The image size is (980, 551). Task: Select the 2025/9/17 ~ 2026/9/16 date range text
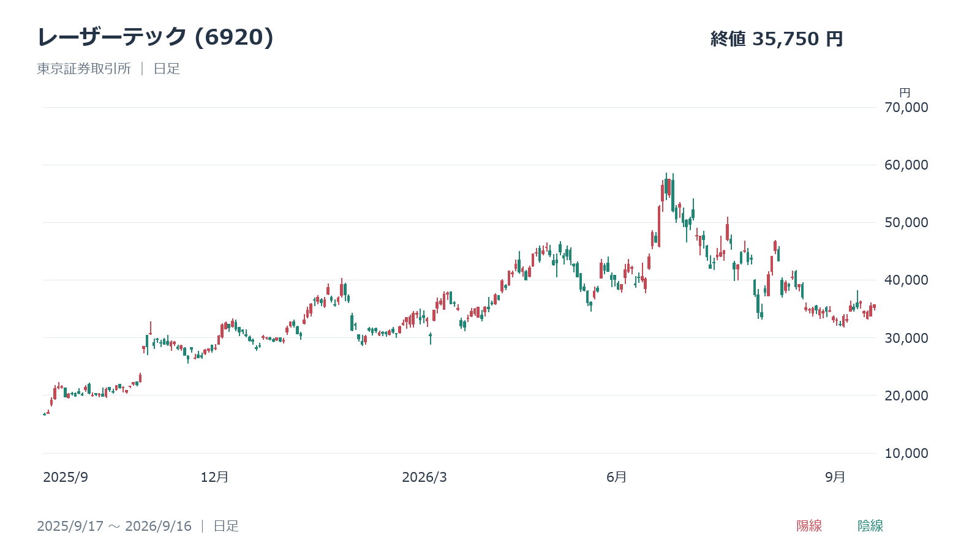pos(114,526)
